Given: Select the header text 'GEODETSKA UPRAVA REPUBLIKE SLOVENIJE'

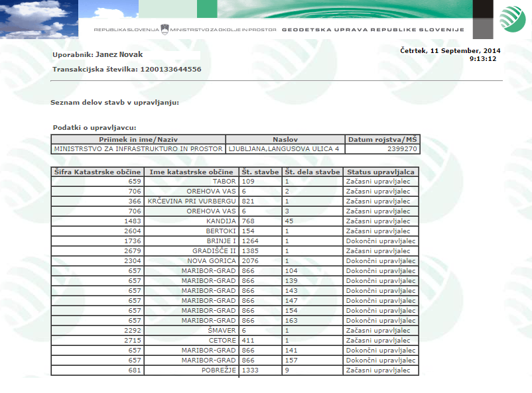Looking at the screenshot, I should coord(373,30).
